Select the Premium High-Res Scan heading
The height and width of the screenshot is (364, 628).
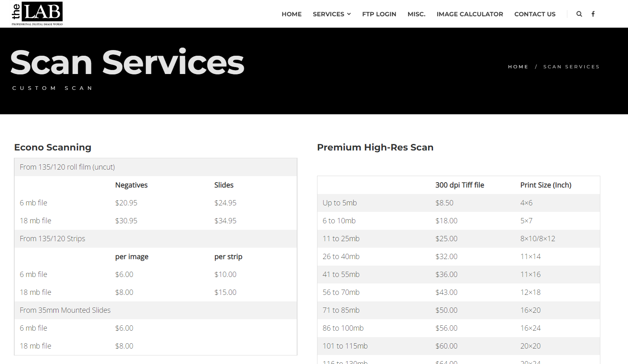[x=375, y=147]
